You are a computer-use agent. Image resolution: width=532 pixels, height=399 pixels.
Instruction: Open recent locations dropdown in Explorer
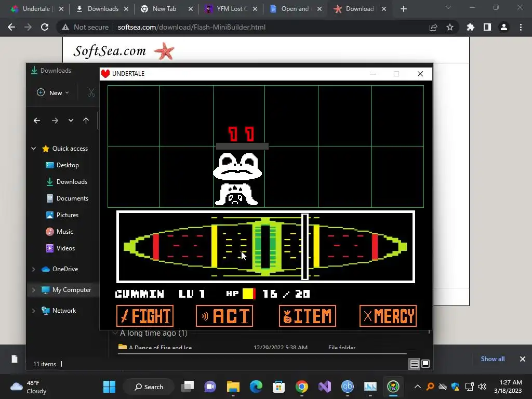(71, 121)
